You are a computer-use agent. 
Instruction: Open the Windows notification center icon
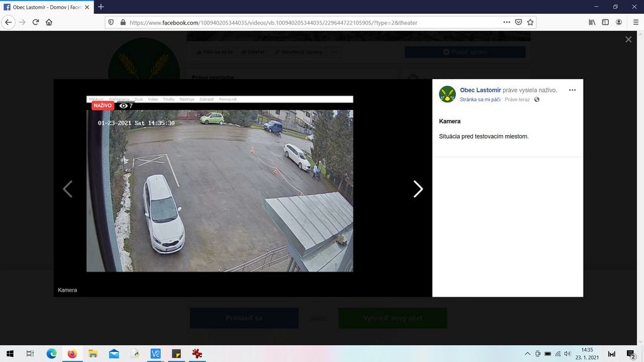[631, 354]
